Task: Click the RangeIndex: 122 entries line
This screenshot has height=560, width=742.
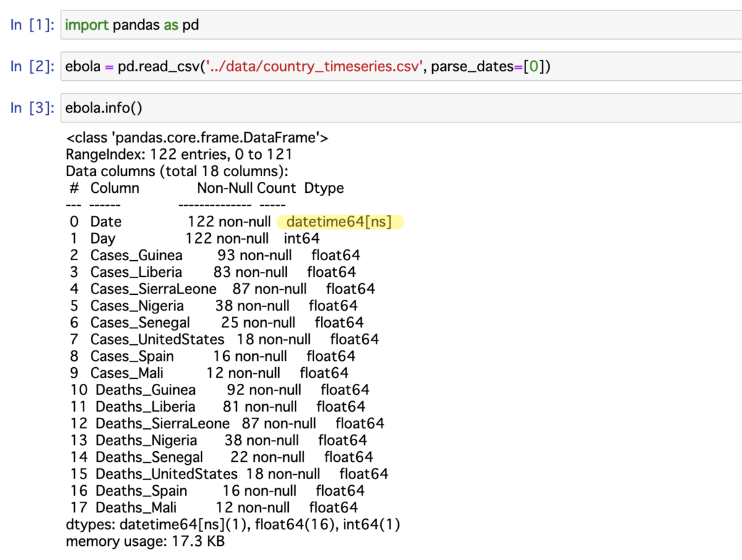Action: tap(179, 155)
